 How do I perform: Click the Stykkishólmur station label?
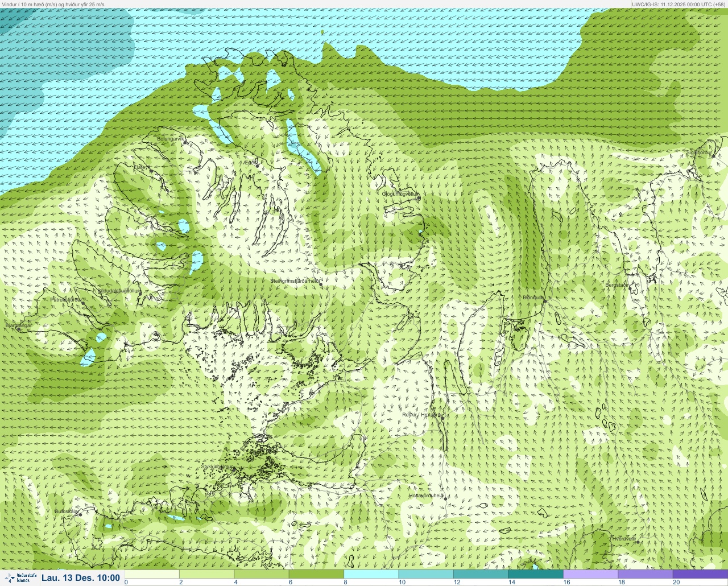tap(217, 467)
